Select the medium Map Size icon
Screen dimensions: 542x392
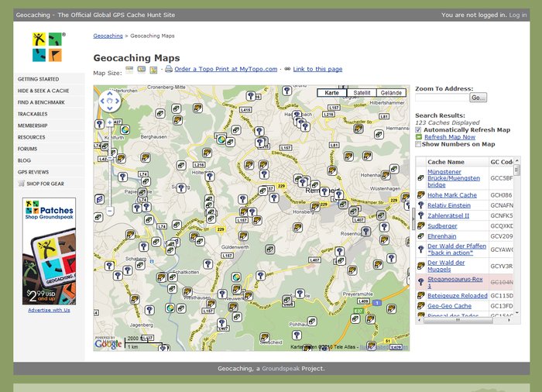(142, 70)
